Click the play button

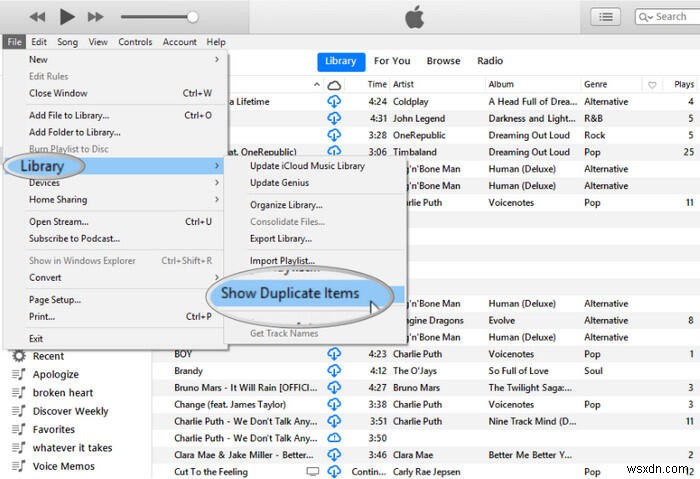click(x=67, y=17)
